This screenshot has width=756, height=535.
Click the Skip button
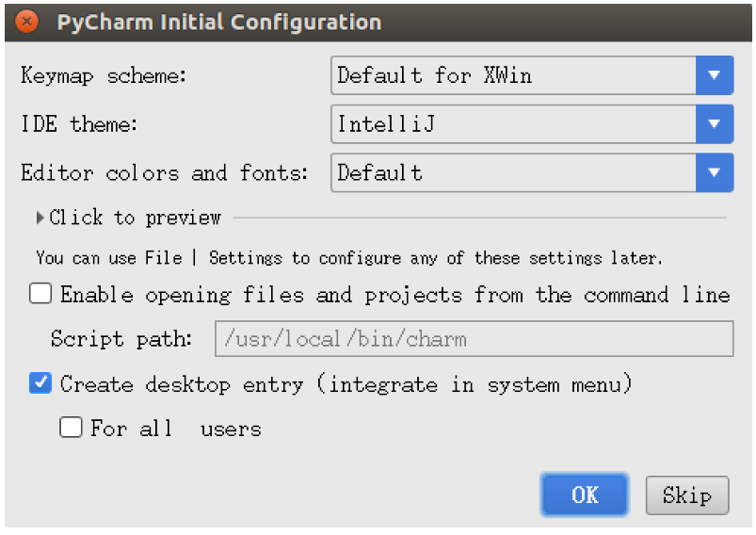click(687, 495)
